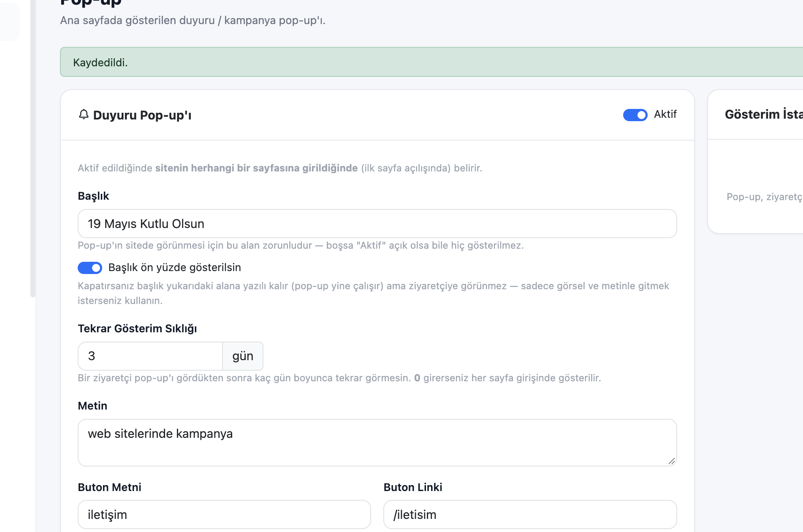Toggle off Başlık ön yüzde gösterilsin switch
Screen dimensions: 803x532
90,268
